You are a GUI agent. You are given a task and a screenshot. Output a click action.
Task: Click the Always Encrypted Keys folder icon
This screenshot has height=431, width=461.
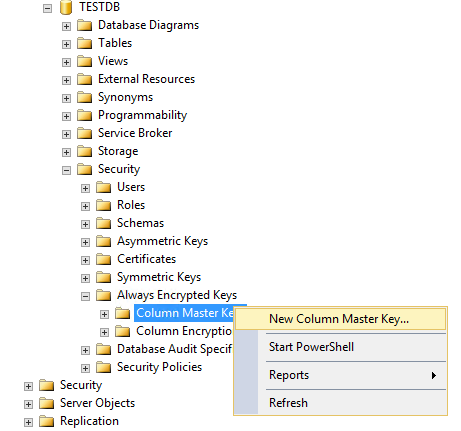pyautogui.click(x=103, y=295)
